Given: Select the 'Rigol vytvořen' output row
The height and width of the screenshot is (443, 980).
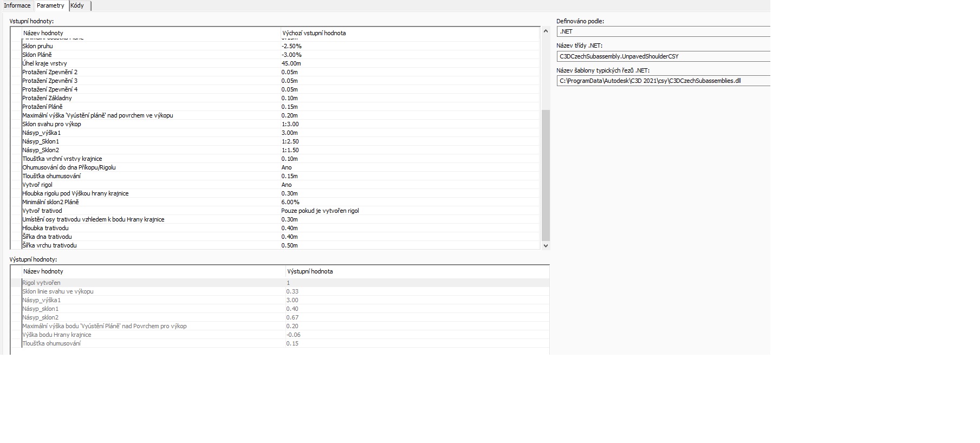Looking at the screenshot, I should [x=42, y=283].
